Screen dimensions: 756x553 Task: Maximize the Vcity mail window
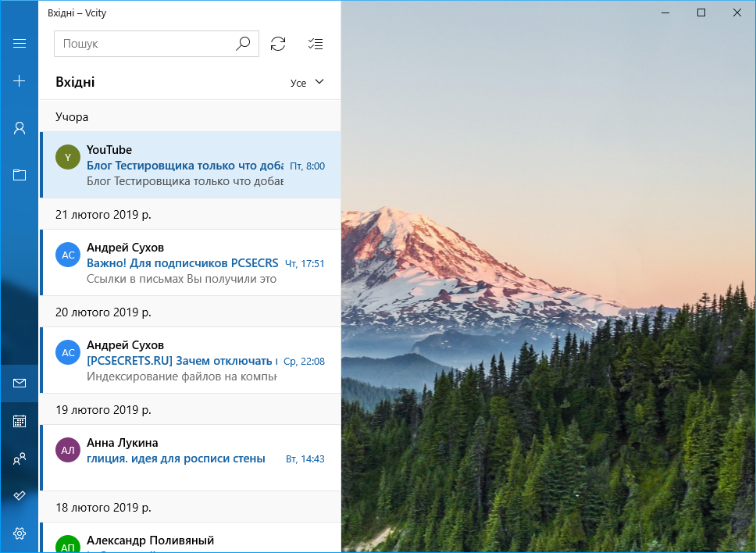click(x=701, y=12)
